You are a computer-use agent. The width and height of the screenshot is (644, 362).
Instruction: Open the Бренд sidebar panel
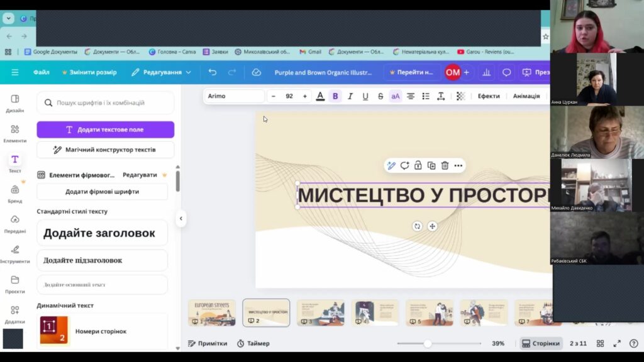click(15, 194)
